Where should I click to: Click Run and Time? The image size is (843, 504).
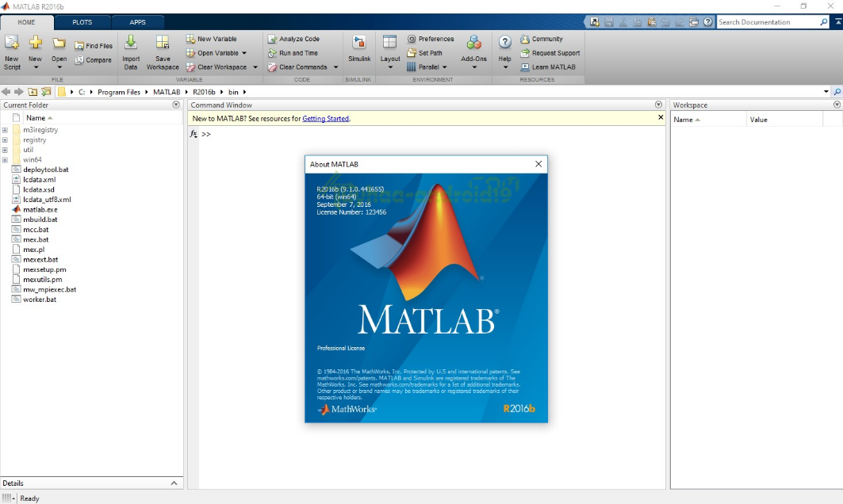click(293, 53)
